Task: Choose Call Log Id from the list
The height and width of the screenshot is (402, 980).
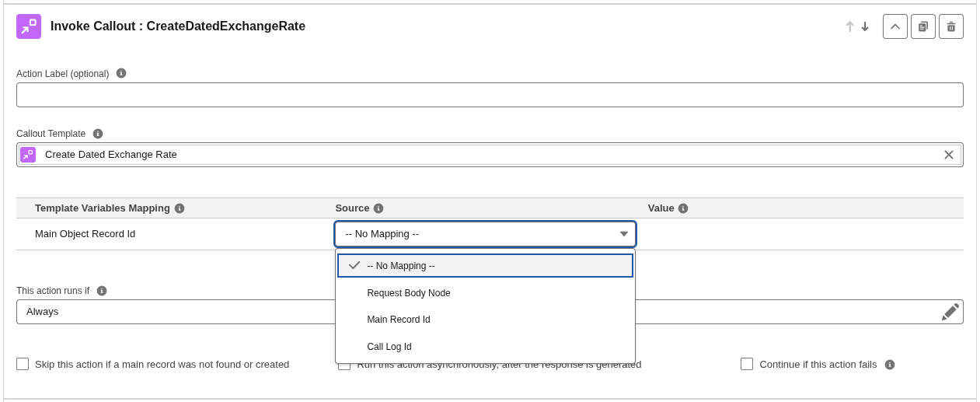Action: 485,347
